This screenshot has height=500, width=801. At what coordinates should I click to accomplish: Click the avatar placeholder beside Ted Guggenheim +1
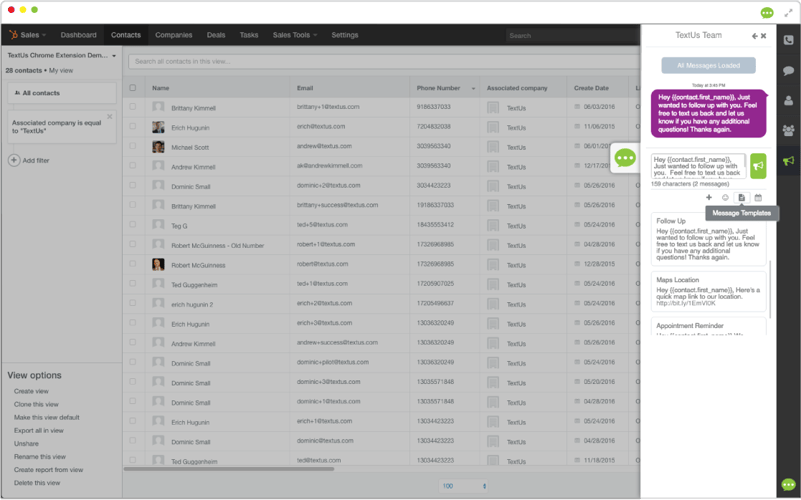point(158,284)
